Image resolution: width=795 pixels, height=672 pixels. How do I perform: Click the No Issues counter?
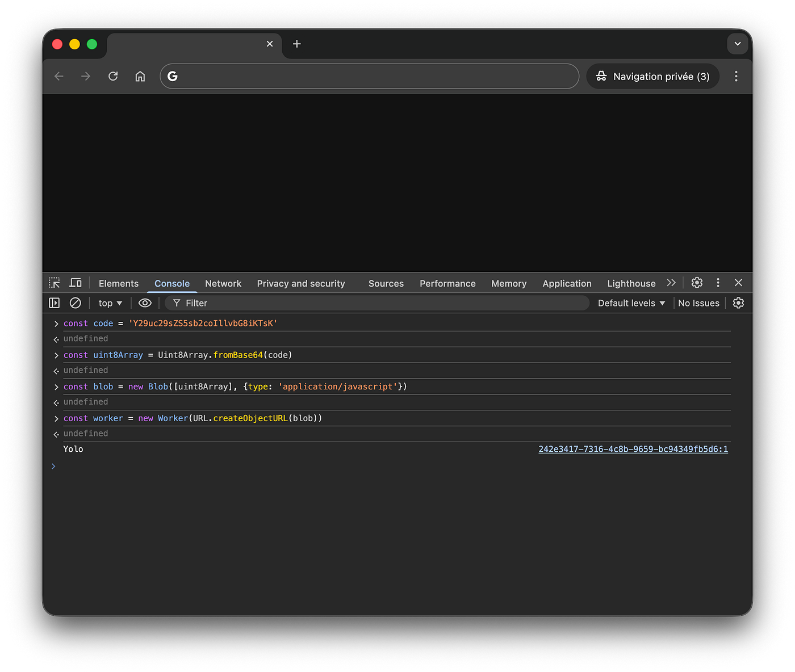coord(698,303)
